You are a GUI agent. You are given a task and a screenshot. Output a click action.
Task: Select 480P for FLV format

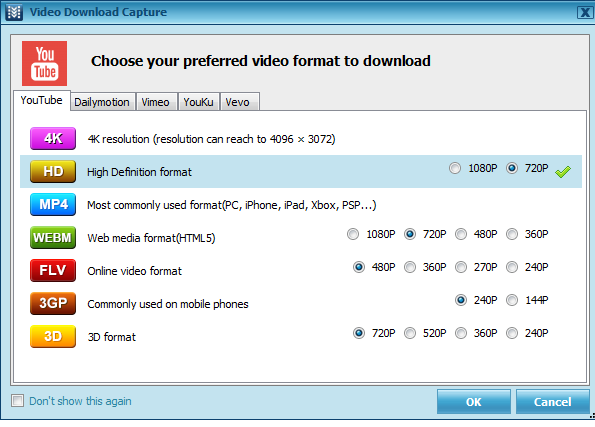[x=359, y=267]
